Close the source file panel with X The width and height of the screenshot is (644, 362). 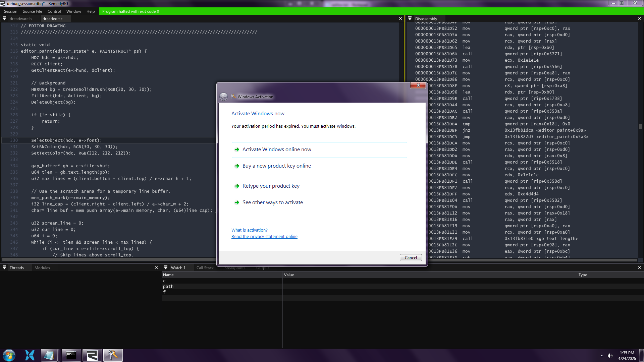[400, 19]
